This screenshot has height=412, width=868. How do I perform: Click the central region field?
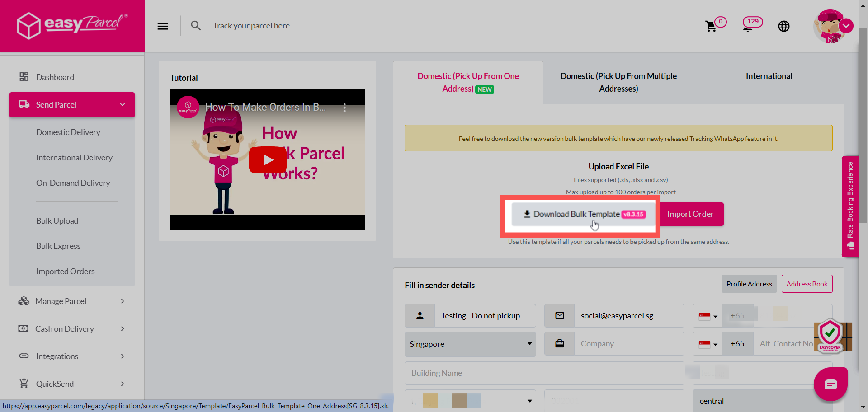click(x=763, y=401)
